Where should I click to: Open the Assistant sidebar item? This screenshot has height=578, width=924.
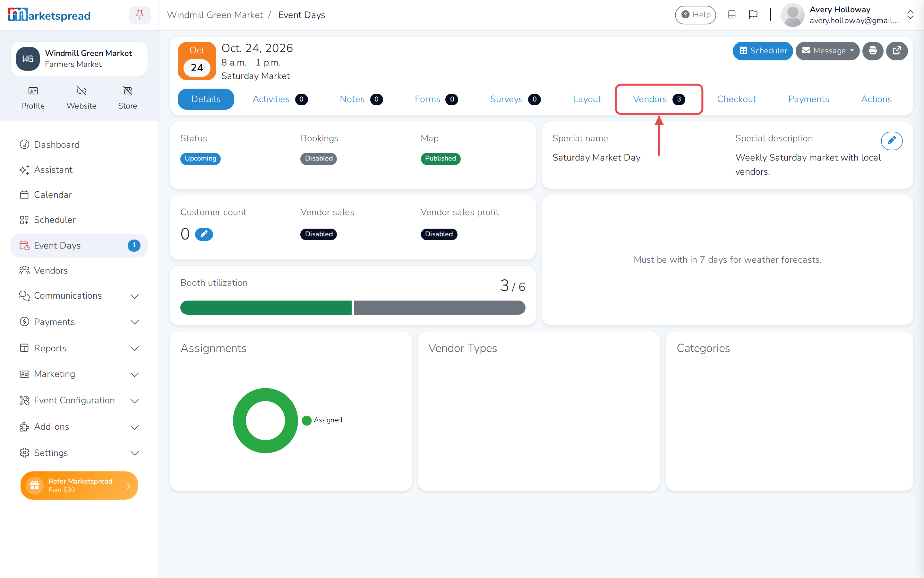(80, 170)
